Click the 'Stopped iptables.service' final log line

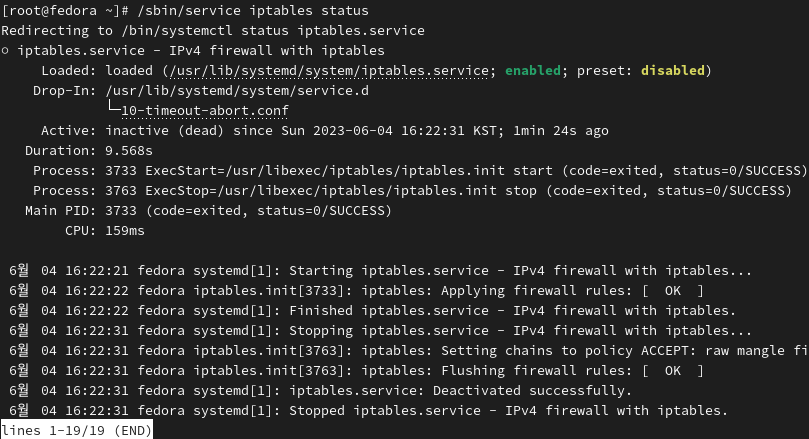click(x=368, y=411)
